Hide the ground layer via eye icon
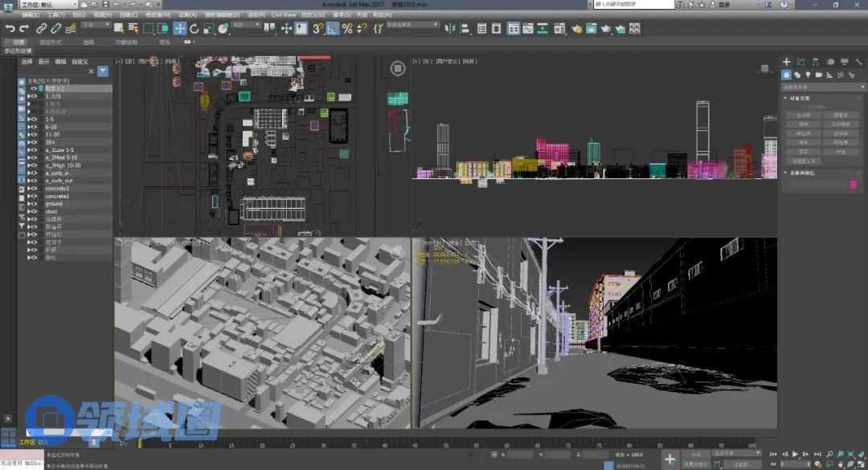Image resolution: width=868 pixels, height=470 pixels. [34, 204]
